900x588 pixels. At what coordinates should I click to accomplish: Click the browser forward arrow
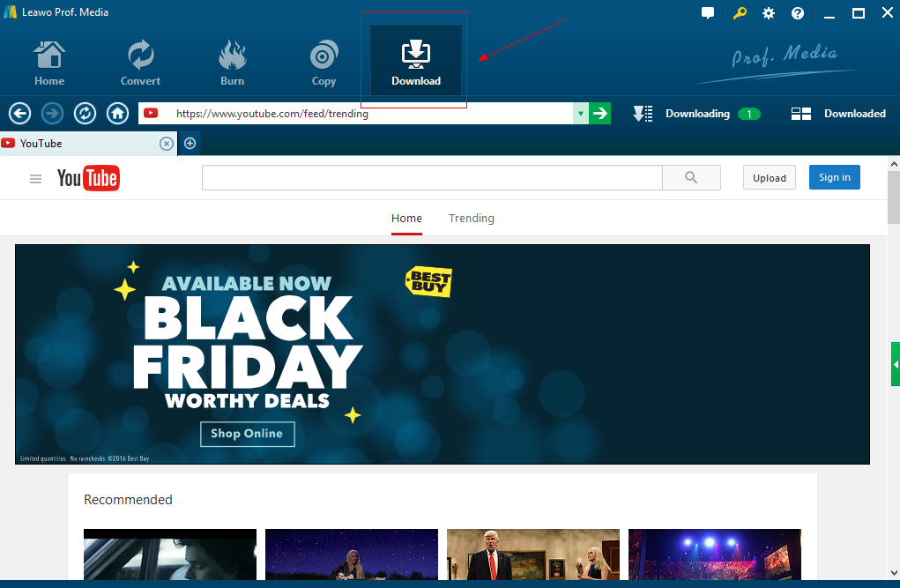[x=52, y=113]
